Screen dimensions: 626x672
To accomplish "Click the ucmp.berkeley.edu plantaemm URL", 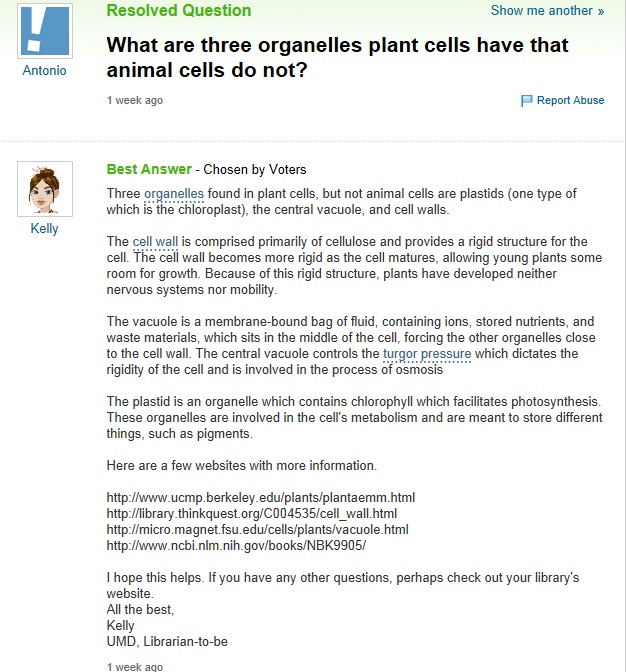I will point(261,498).
